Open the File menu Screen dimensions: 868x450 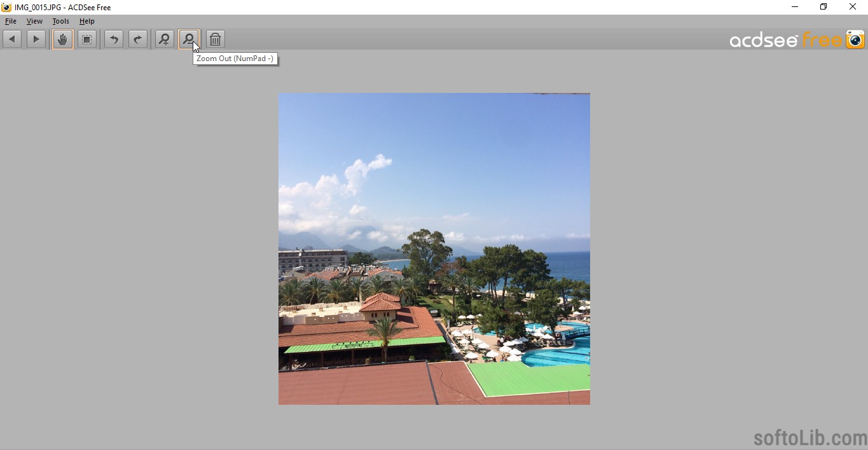(x=11, y=21)
